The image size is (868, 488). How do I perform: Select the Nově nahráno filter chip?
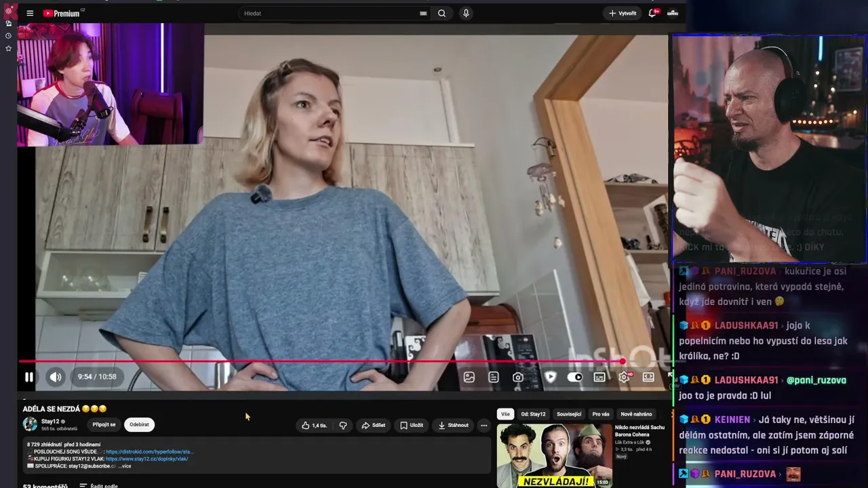click(x=636, y=414)
